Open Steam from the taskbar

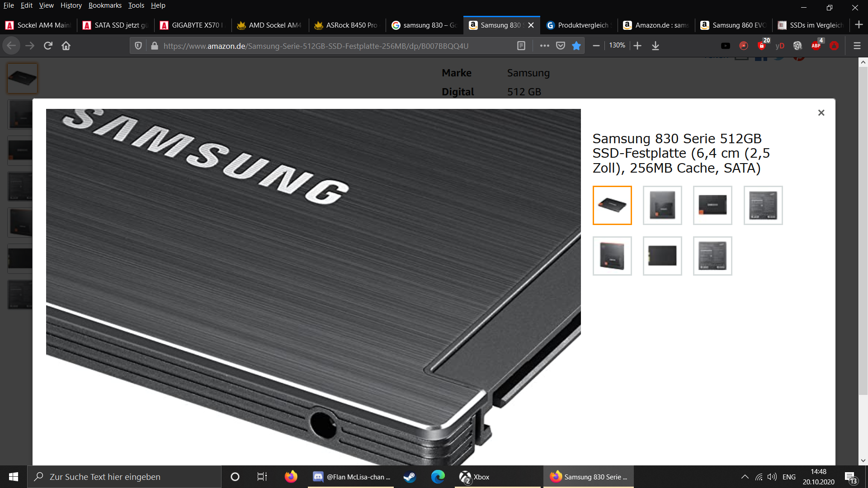410,477
